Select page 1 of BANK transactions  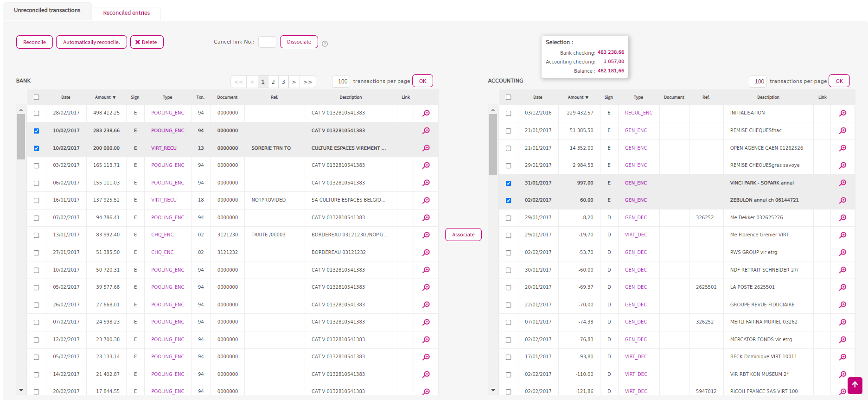coord(263,82)
